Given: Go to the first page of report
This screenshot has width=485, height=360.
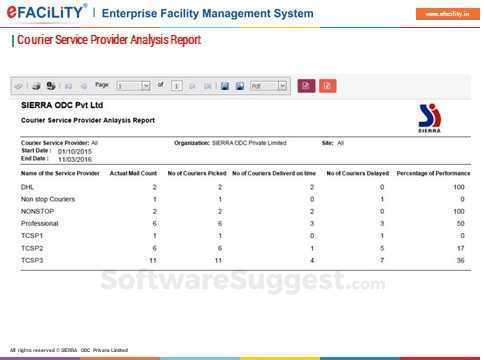Looking at the screenshot, I should click(68, 86).
